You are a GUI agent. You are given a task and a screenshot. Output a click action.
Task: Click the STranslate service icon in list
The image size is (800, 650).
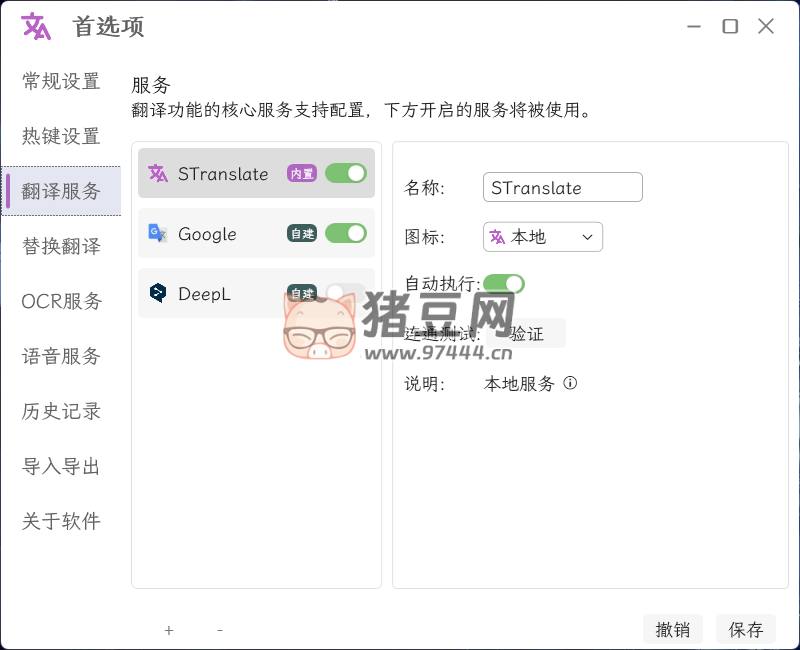(x=158, y=174)
